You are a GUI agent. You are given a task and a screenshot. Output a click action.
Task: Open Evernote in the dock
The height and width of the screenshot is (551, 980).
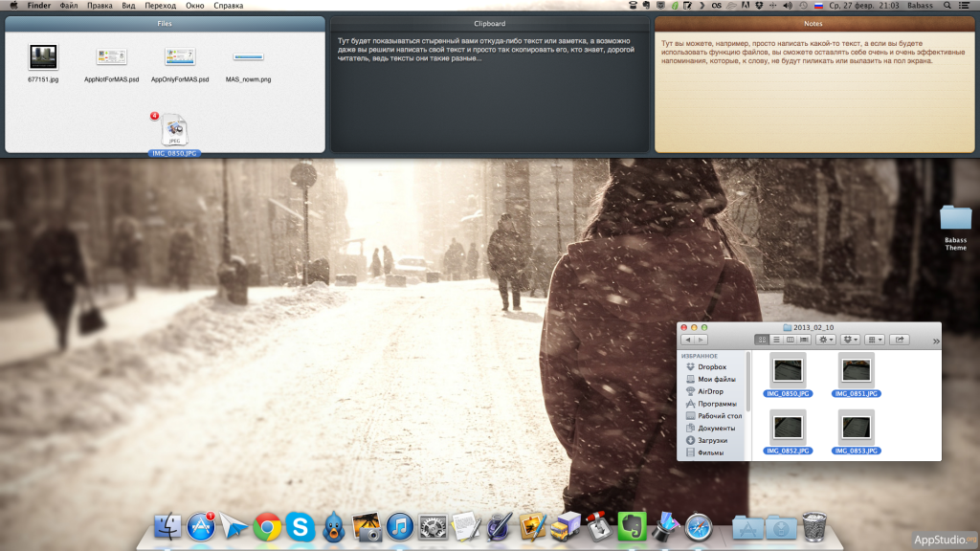(x=629, y=525)
